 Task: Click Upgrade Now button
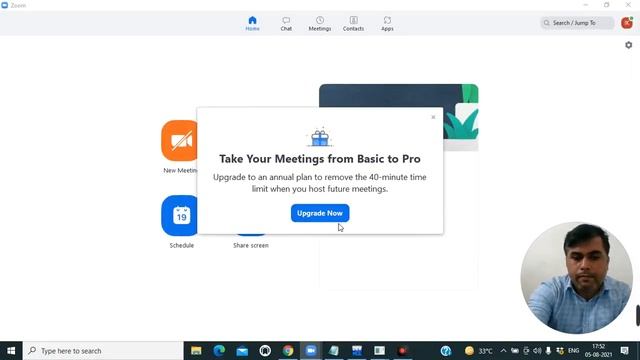pyautogui.click(x=320, y=213)
